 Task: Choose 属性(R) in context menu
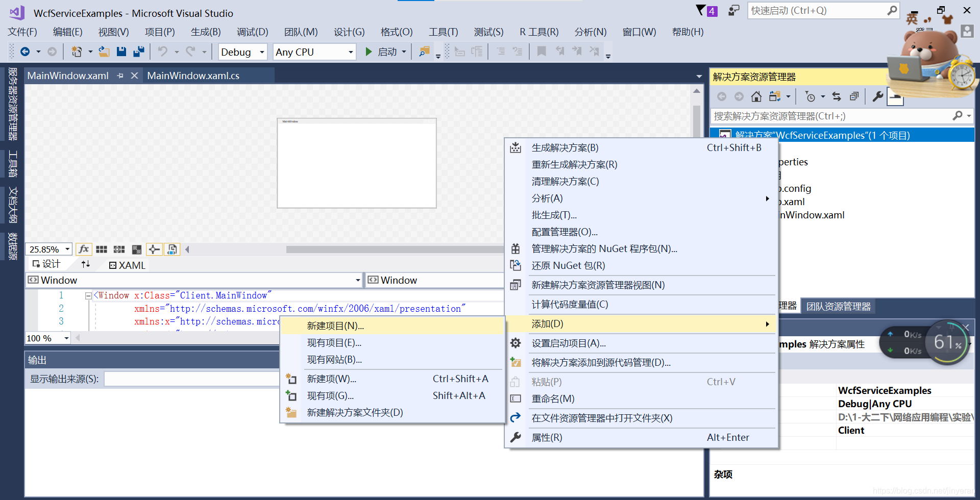(641, 437)
